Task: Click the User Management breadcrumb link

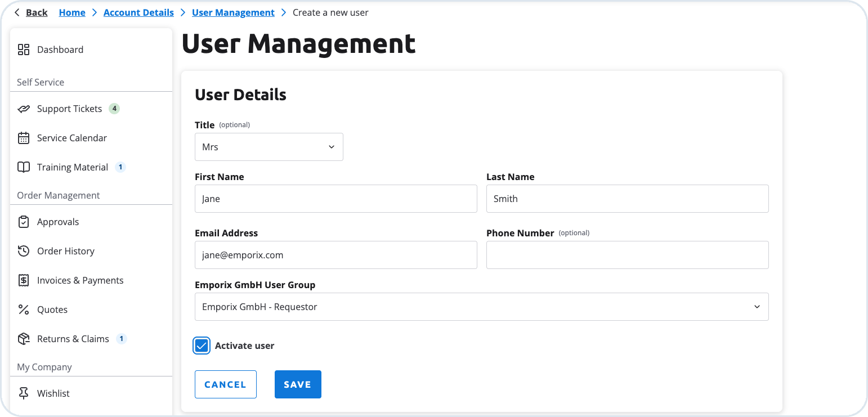Action: pyautogui.click(x=233, y=12)
